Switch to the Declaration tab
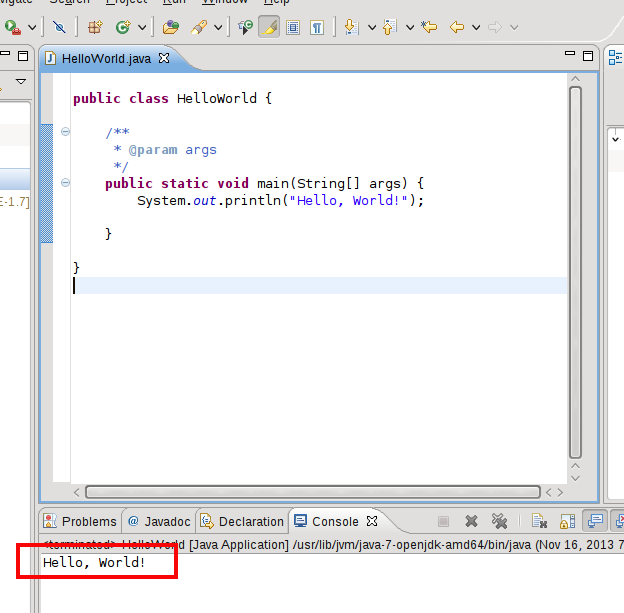 point(242,521)
